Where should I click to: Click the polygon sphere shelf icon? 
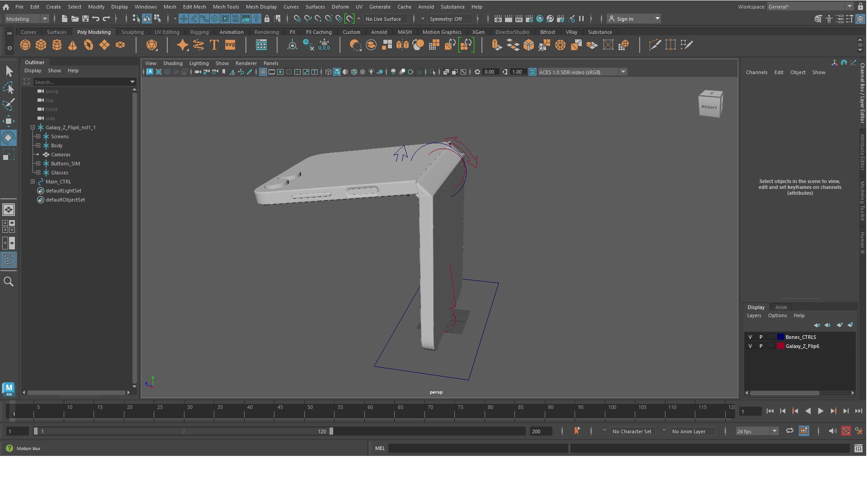tap(25, 45)
